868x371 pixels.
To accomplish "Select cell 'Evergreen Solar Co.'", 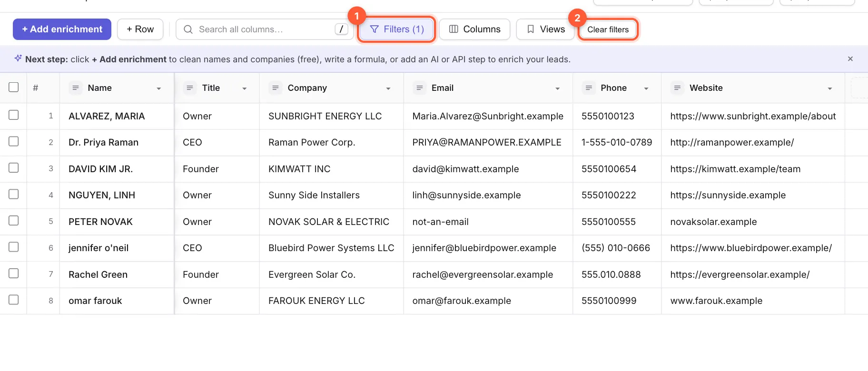I will point(331,274).
